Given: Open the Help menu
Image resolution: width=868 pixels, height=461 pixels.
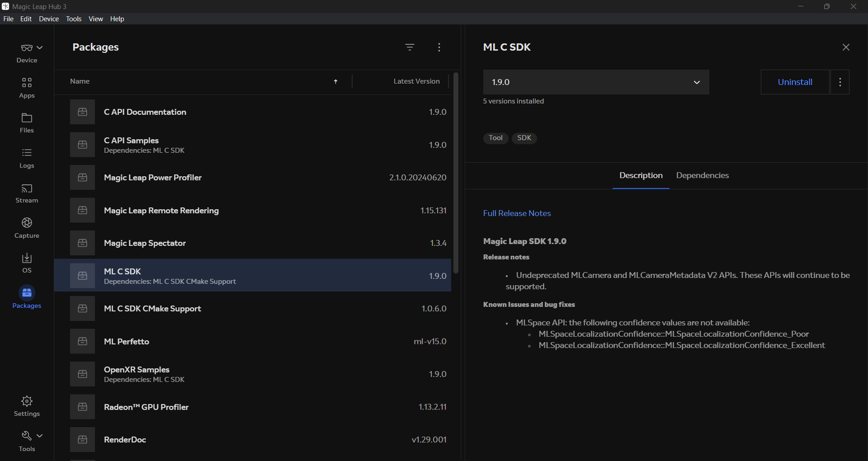Looking at the screenshot, I should point(117,19).
